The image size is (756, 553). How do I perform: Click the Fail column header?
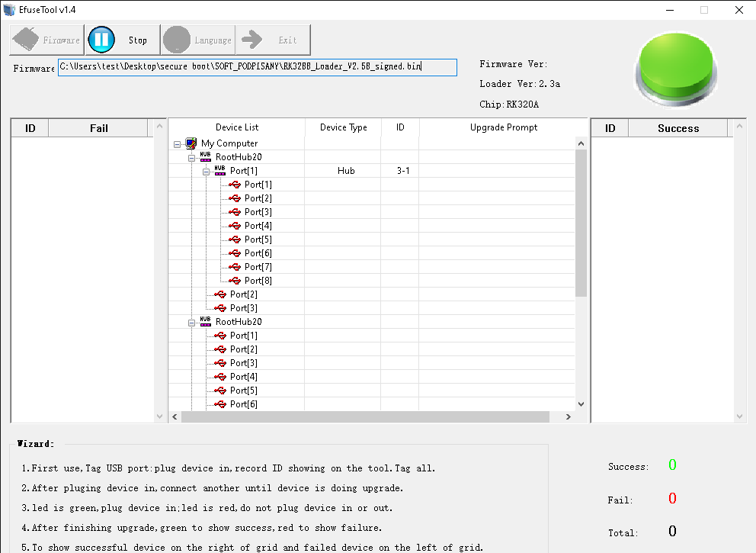[98, 127]
